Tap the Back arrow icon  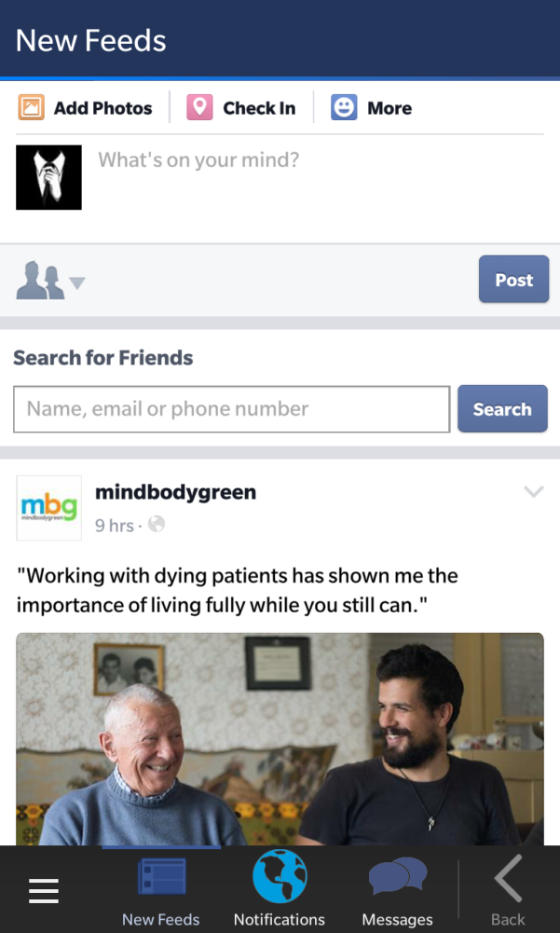(x=509, y=878)
